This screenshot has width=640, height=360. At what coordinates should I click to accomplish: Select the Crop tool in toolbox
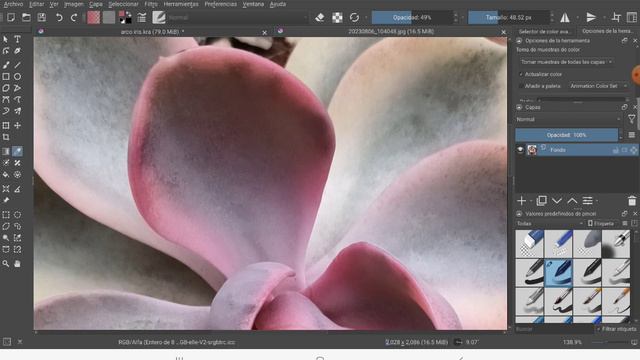(6, 137)
